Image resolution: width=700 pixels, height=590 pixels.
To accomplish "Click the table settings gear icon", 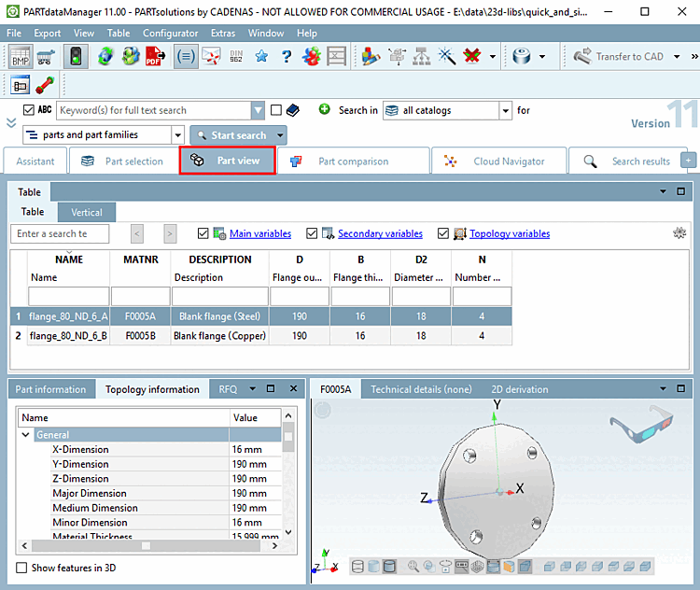I will tap(679, 233).
